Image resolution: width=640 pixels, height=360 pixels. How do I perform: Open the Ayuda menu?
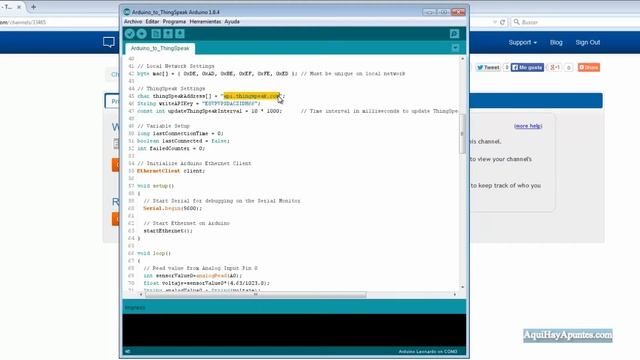(x=232, y=22)
